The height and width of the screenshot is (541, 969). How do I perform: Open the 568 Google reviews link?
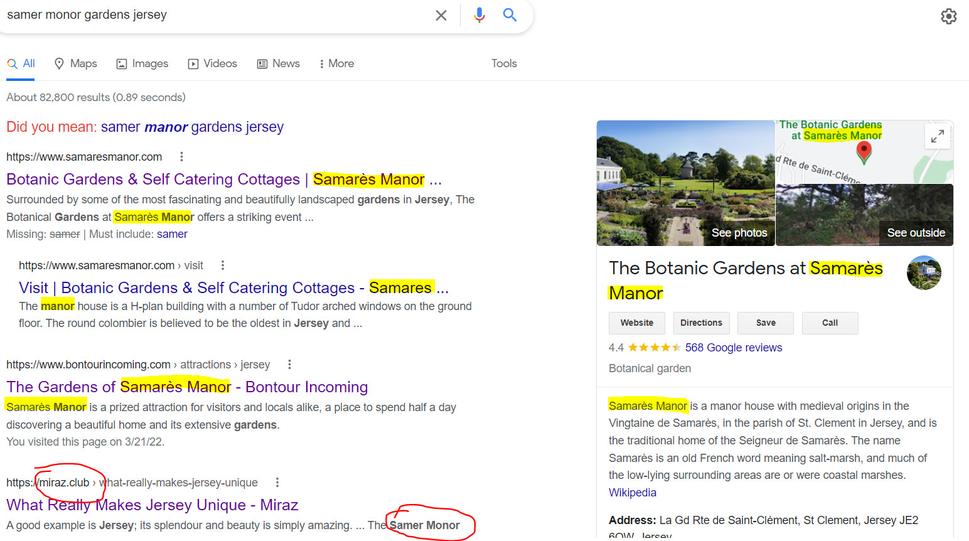coord(733,347)
